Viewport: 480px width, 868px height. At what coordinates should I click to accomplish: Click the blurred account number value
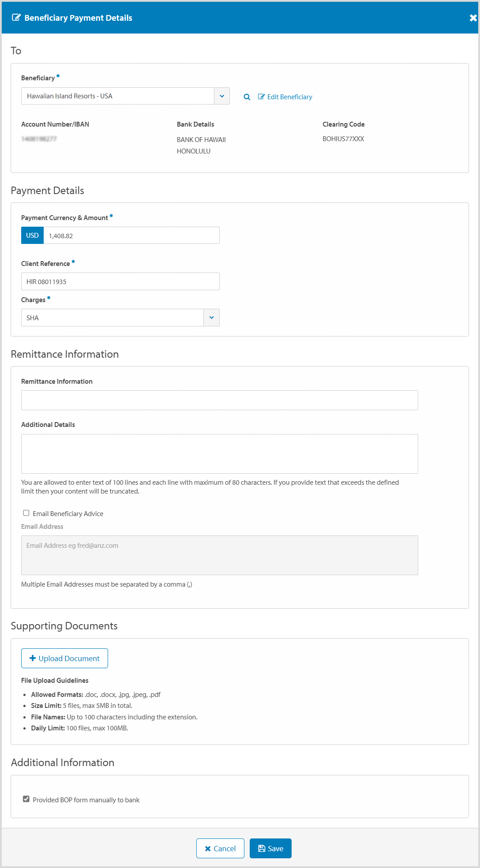tap(39, 139)
